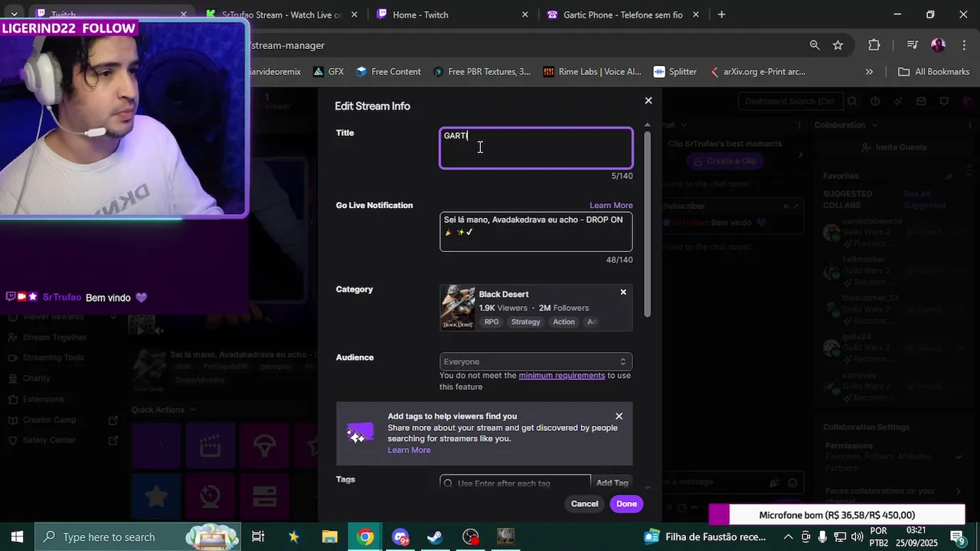Open Steam from the taskbar
The height and width of the screenshot is (551, 980).
pyautogui.click(x=435, y=536)
